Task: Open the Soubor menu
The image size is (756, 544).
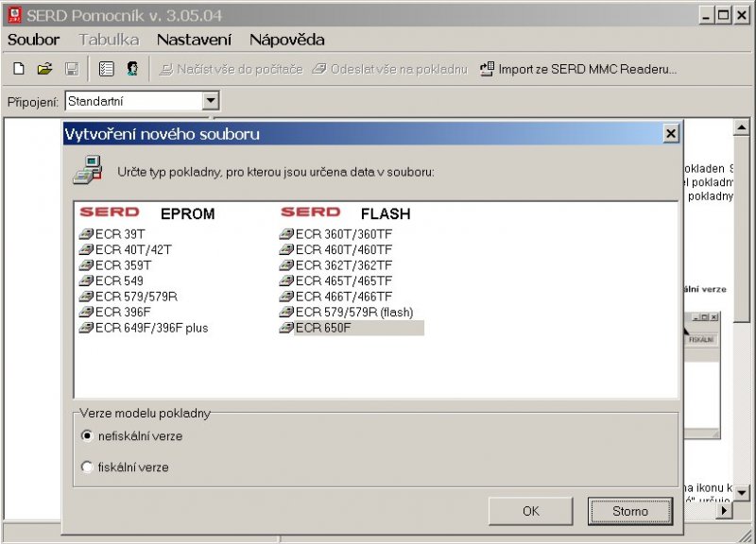Action: pos(33,40)
